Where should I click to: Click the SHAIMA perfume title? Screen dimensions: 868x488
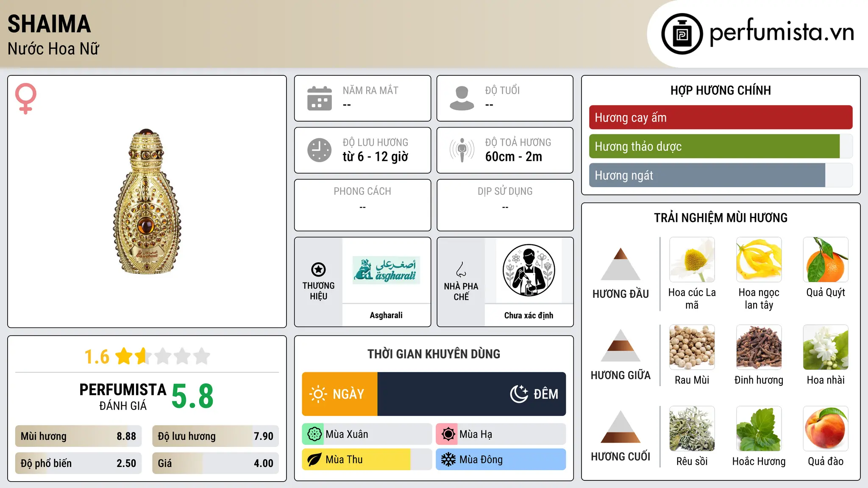(49, 24)
